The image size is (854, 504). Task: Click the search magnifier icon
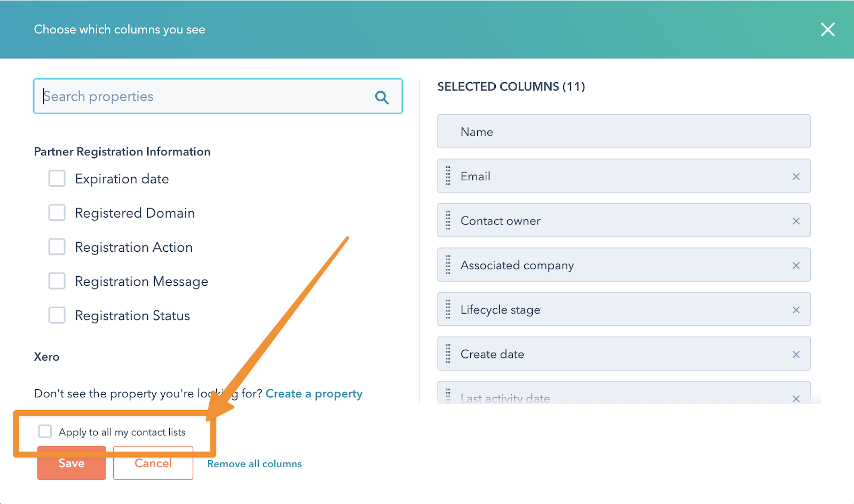point(382,97)
